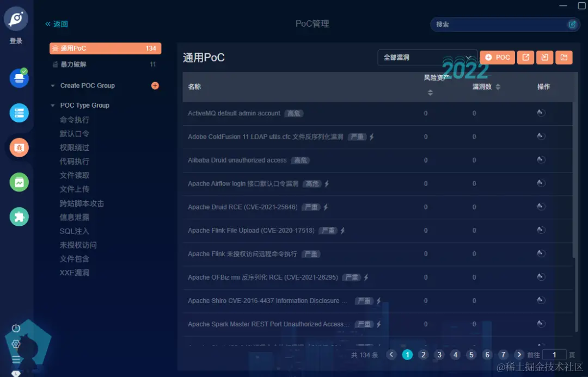Image resolution: width=588 pixels, height=377 pixels.
Task: Go to the next page arrow
Action: coord(519,355)
